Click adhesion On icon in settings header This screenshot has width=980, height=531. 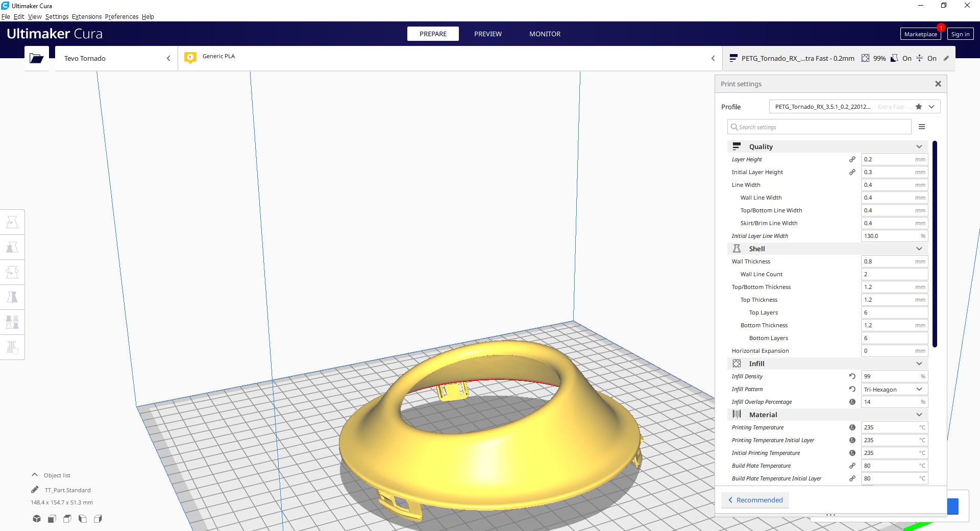pos(919,58)
